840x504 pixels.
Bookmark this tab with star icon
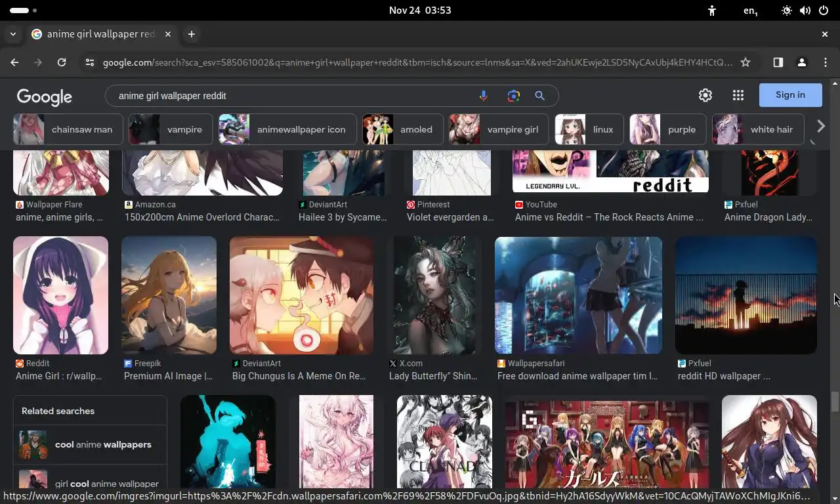click(745, 62)
